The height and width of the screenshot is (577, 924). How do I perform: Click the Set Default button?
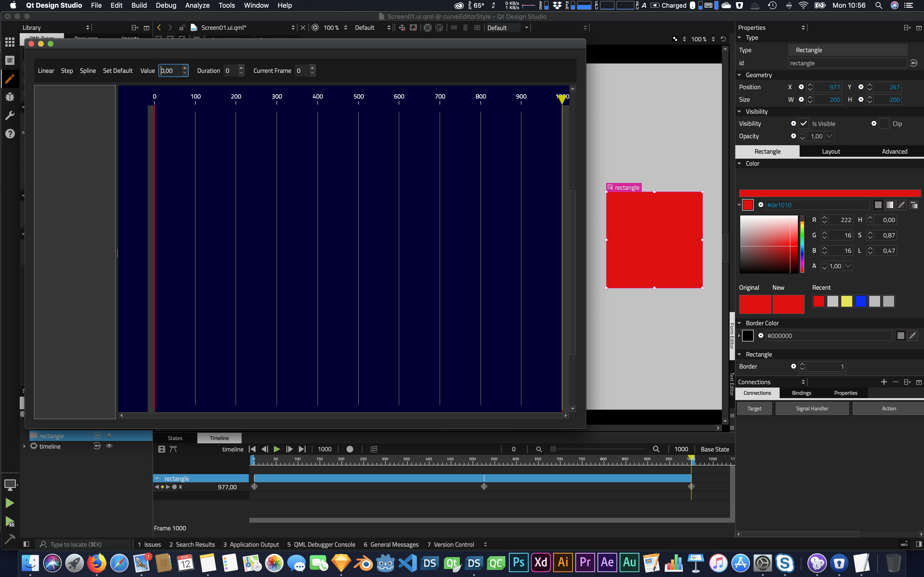[x=118, y=71]
